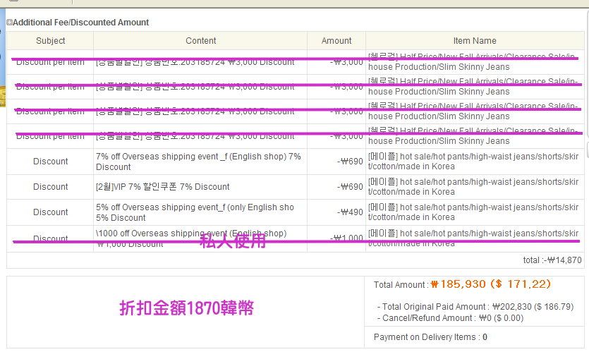
Task: Click the purple 折扣金額1870韓幣 annotation text
Action: 186,308
